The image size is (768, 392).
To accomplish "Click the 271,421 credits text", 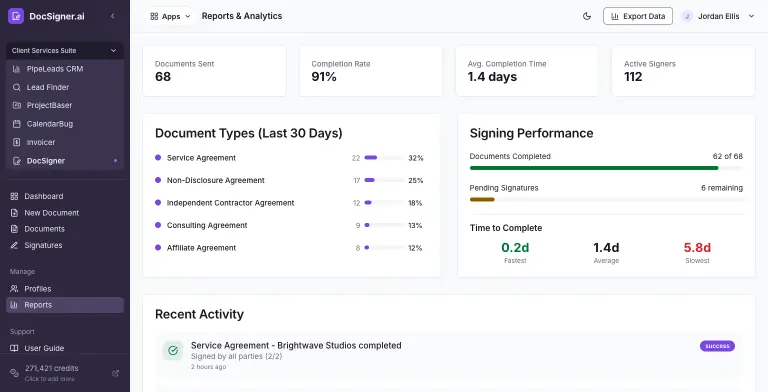I will pyautogui.click(x=51, y=368).
